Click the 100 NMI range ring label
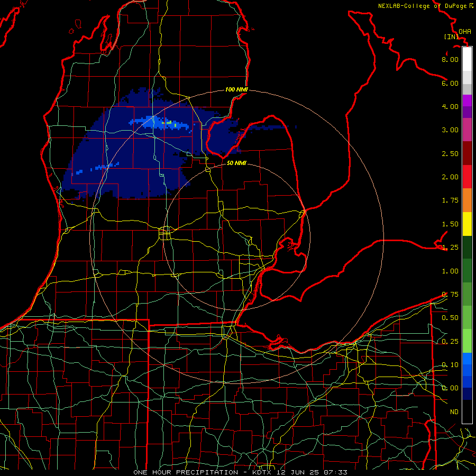The height and width of the screenshot is (476, 476). 236,89
